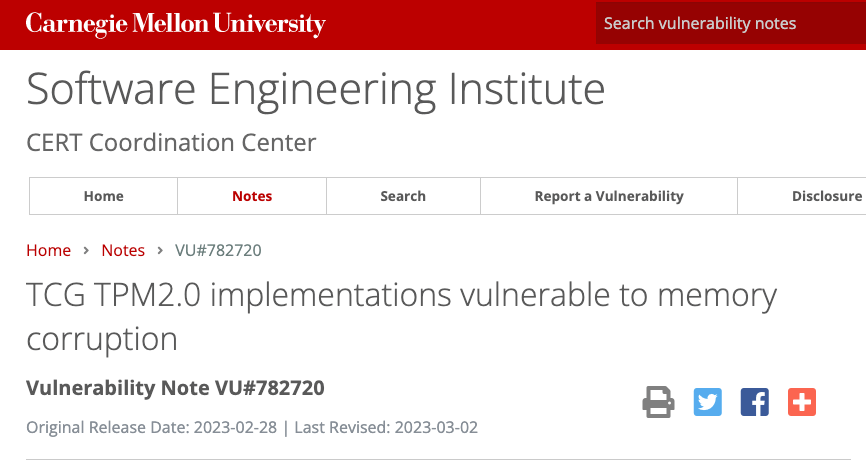
Task: Click the Carnegie Mellon University logo
Action: click(176, 24)
